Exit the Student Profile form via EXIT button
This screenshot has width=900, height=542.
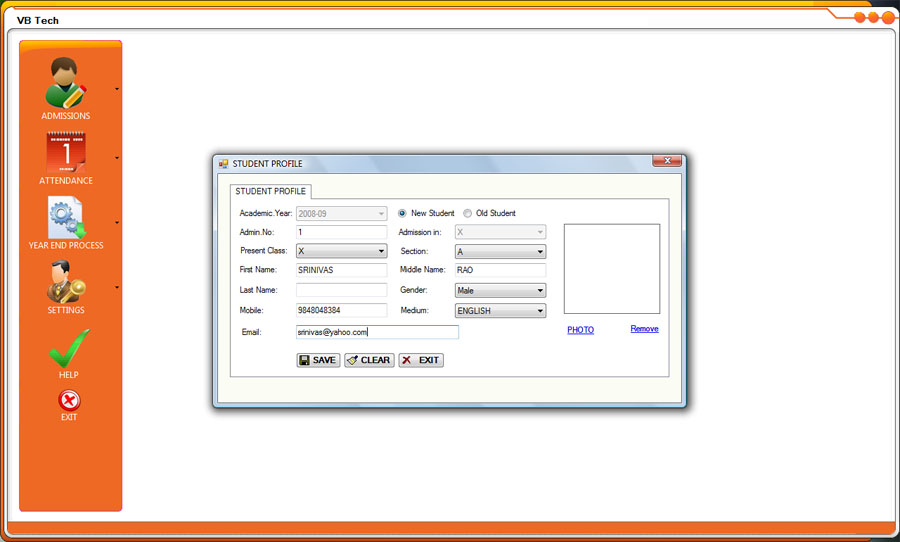coord(421,360)
